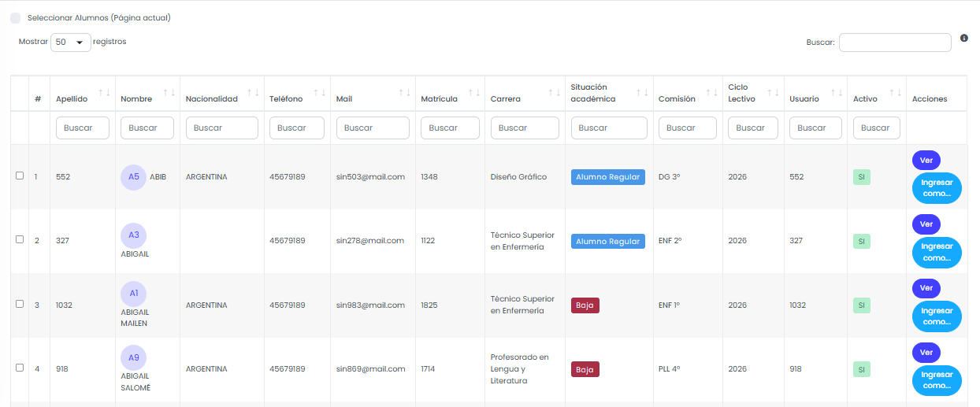980x407 pixels.
Task: Focus the Nacionalidad column filter field
Action: (x=222, y=128)
